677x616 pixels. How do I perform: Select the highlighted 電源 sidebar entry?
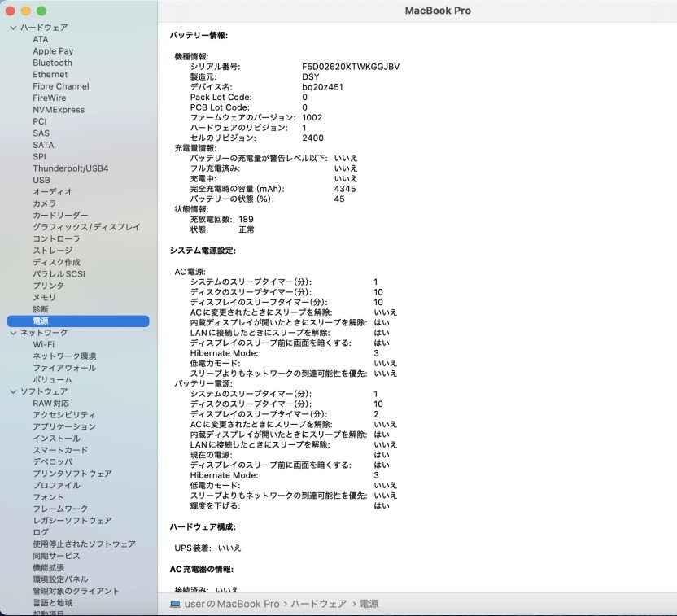tap(78, 321)
